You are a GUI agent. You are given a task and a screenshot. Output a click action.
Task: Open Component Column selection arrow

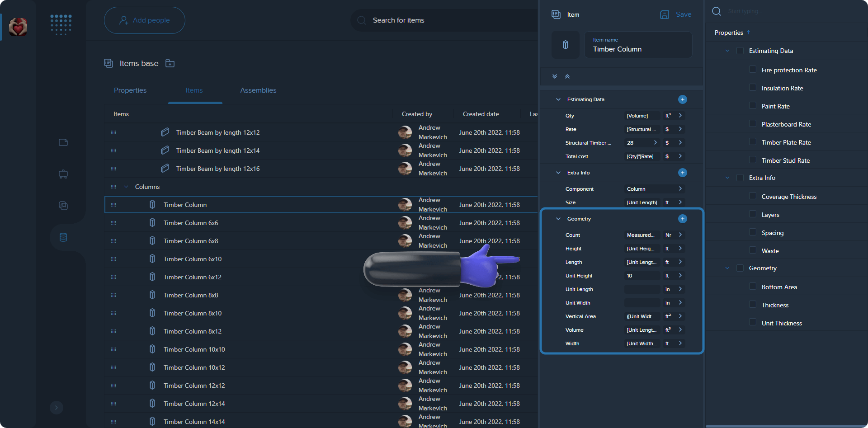[680, 189]
